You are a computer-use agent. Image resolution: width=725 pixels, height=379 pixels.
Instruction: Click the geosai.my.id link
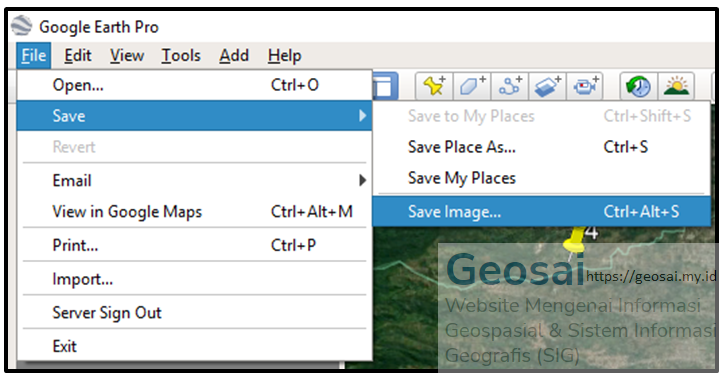[x=651, y=276]
